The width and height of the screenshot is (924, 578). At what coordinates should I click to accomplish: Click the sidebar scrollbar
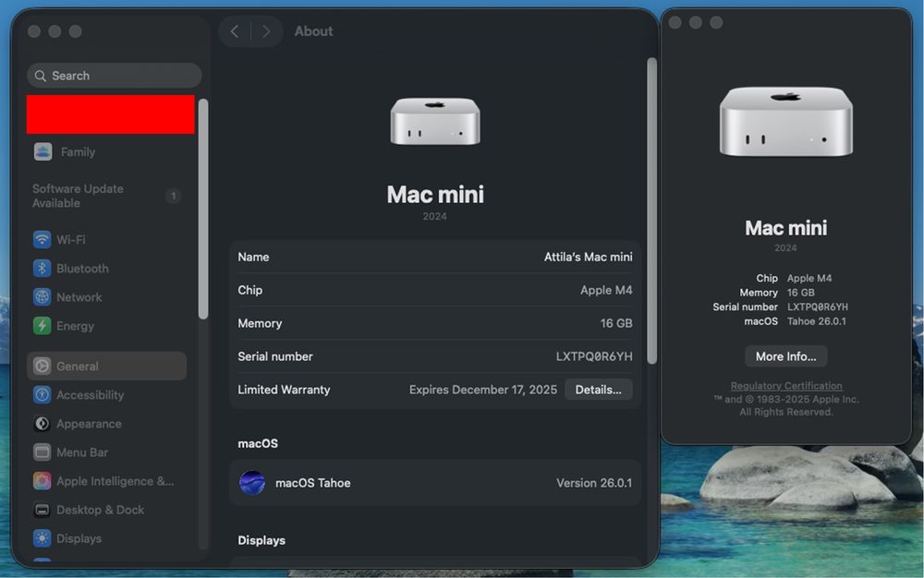pos(203,209)
